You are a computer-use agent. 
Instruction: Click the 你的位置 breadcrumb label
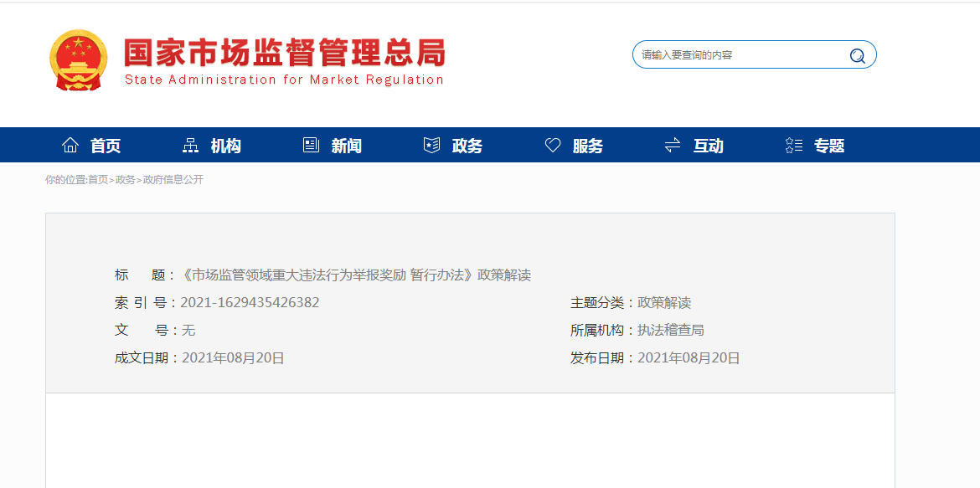coord(65,180)
